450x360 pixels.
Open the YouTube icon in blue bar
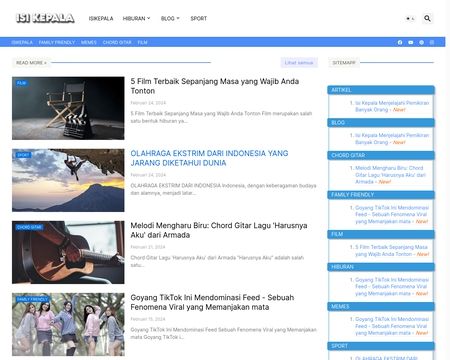tap(411, 42)
